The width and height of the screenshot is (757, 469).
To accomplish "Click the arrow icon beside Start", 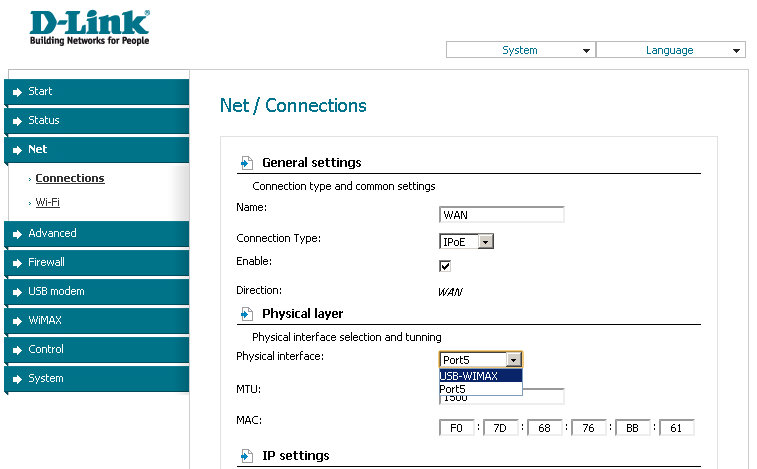I will [x=17, y=92].
